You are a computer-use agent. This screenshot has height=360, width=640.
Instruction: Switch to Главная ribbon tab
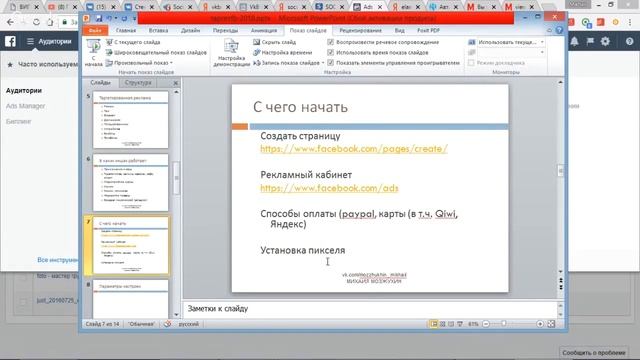click(x=126, y=30)
